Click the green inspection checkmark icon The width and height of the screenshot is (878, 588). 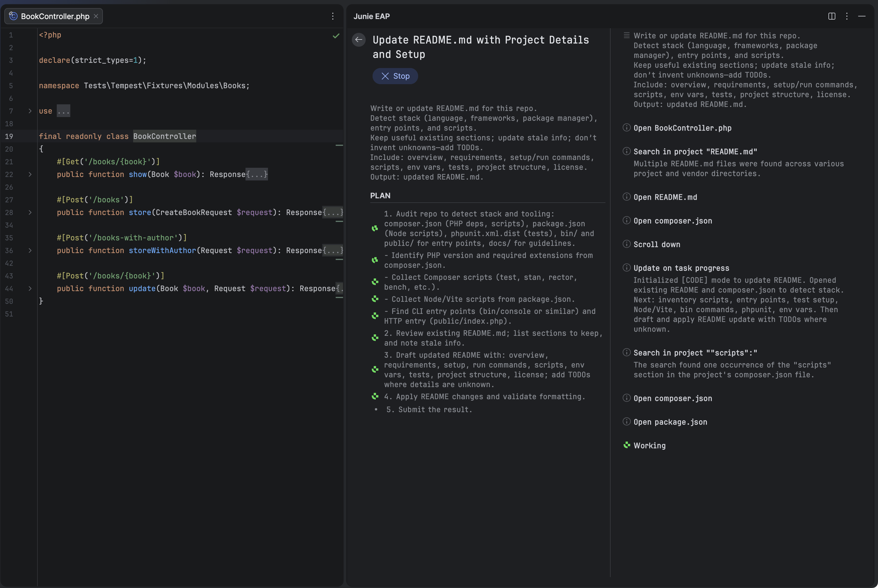coord(336,36)
